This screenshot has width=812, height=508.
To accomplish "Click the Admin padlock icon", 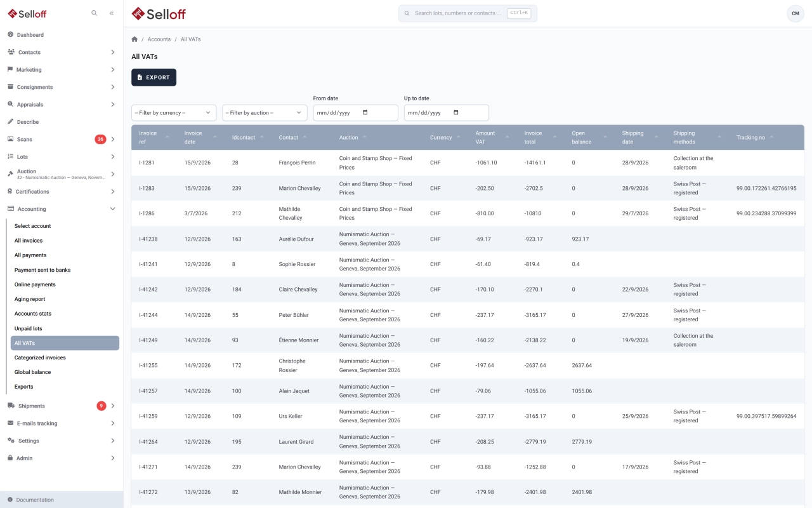I will [x=11, y=458].
